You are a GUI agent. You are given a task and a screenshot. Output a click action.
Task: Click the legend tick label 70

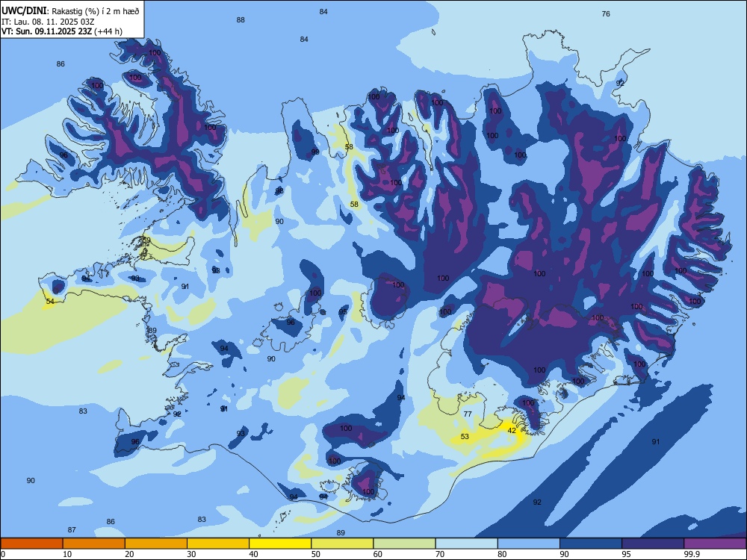[440, 554]
